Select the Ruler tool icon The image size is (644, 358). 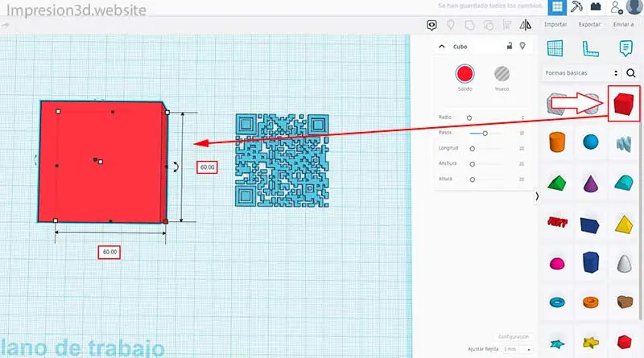point(590,48)
